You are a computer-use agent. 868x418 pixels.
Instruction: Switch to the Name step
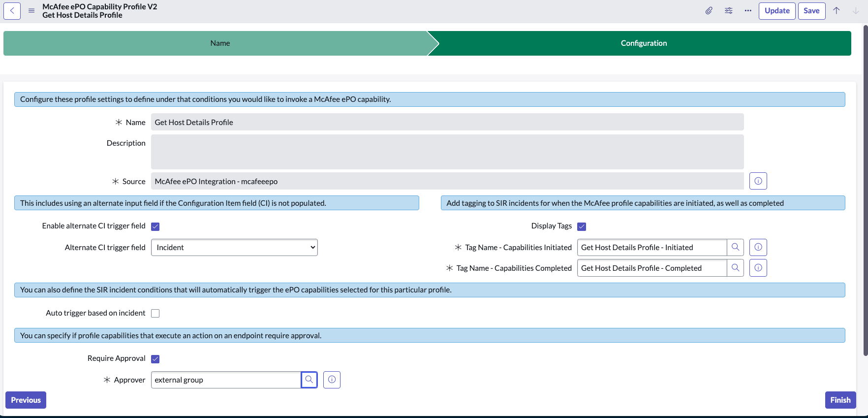[x=220, y=43]
